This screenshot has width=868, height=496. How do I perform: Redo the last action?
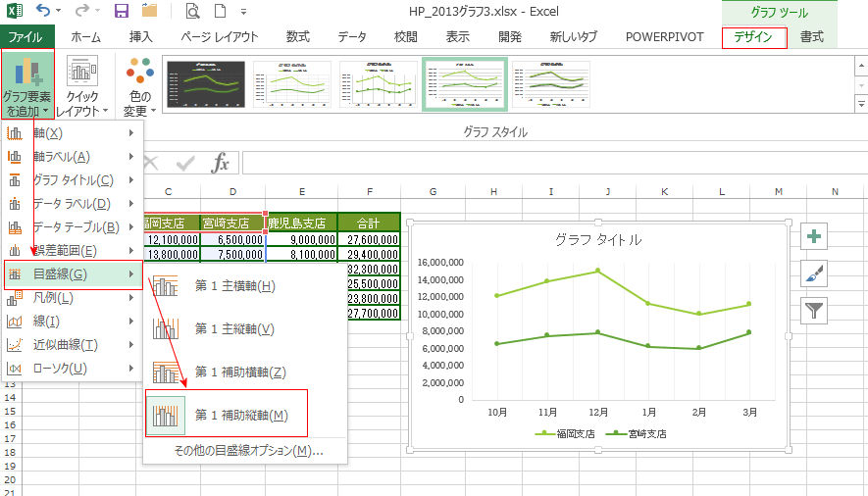82,11
